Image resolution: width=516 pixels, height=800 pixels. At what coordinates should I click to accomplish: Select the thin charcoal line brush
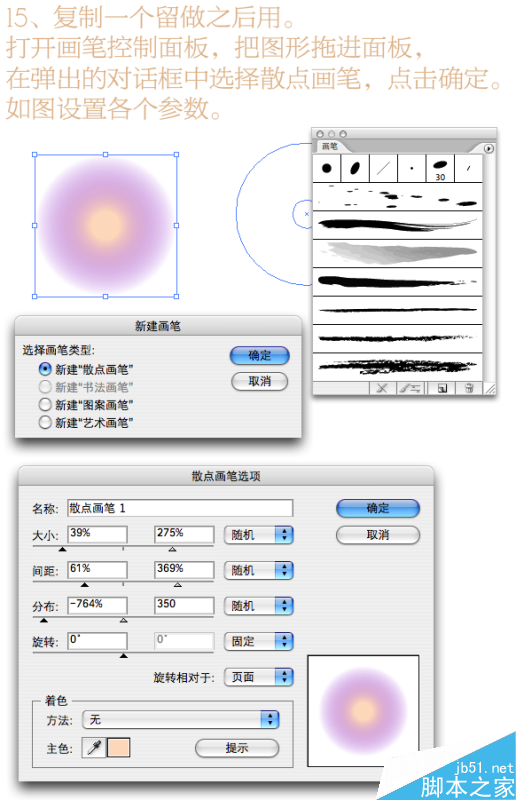(398, 310)
